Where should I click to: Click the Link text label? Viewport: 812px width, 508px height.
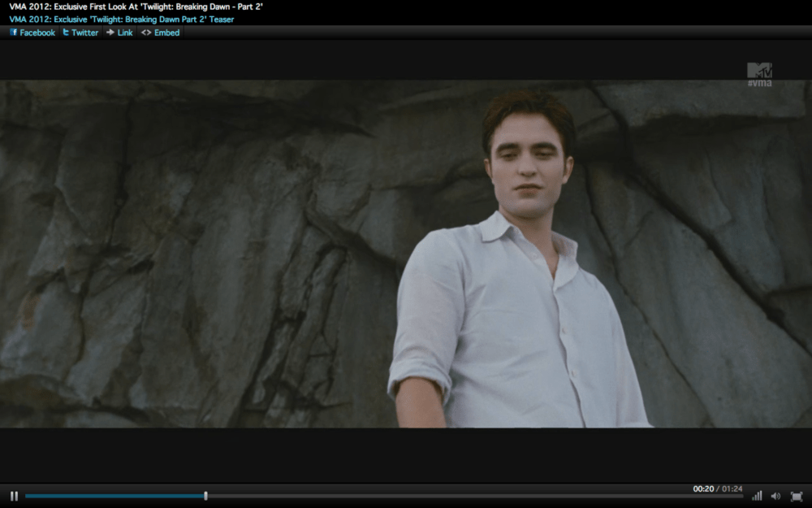pyautogui.click(x=125, y=33)
